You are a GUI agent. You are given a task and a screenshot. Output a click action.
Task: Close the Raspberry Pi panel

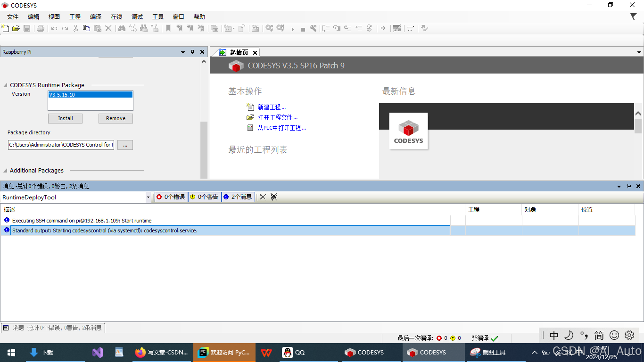click(202, 52)
